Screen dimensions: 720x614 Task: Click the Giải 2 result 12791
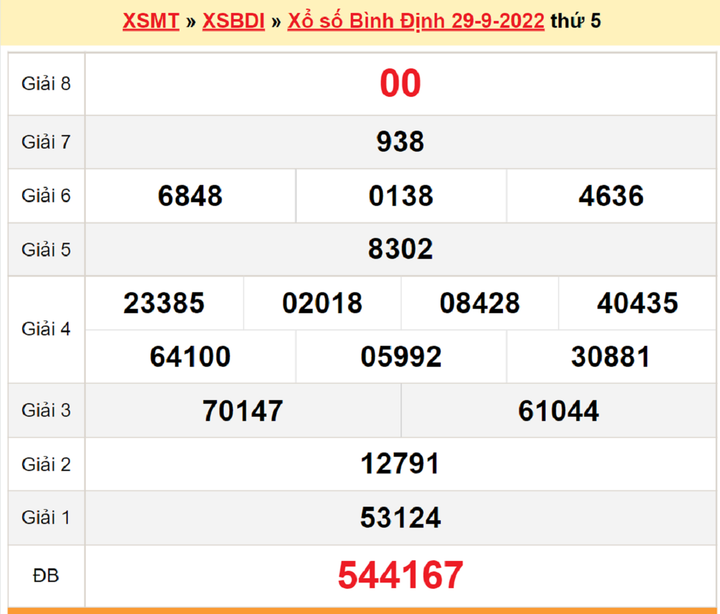tap(400, 464)
